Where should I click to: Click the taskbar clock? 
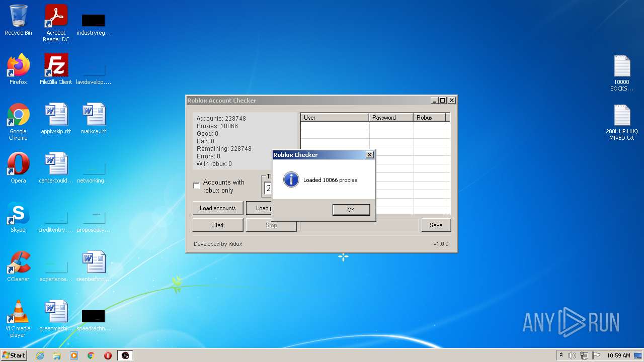(618, 355)
